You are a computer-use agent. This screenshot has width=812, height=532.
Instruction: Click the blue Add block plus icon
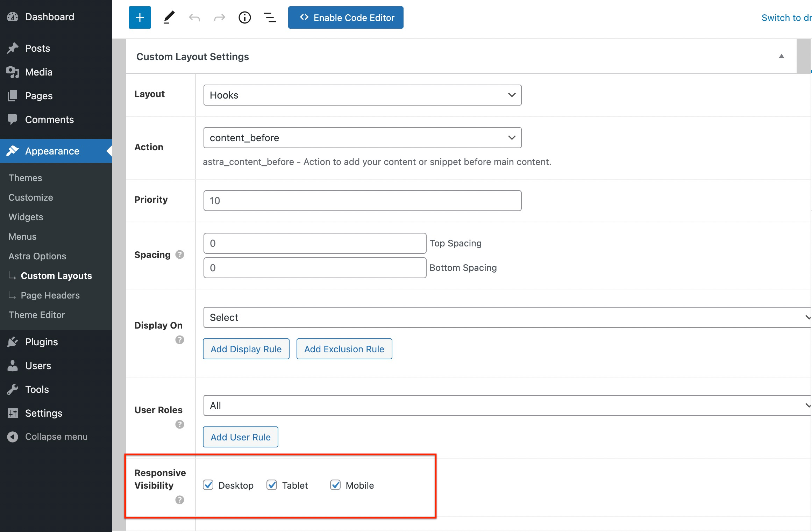140,17
